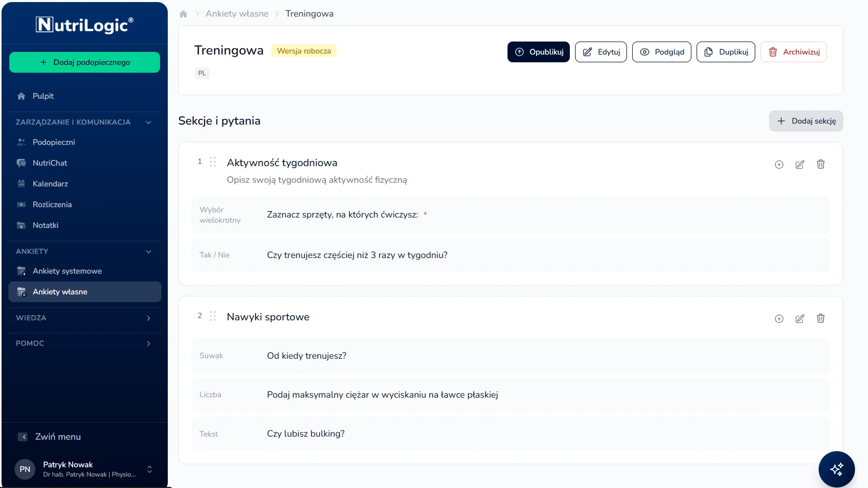Click Dodaj podopiecznego button
868x488 pixels.
(x=85, y=62)
